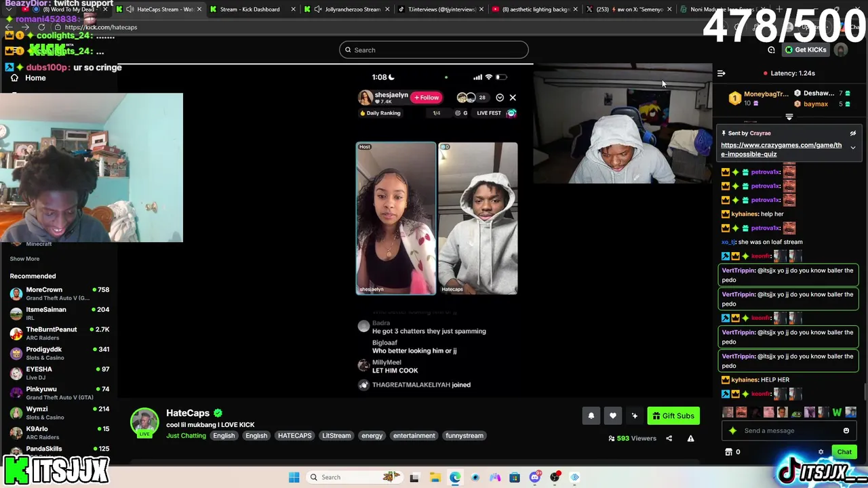Click the Gift Subs button
The image size is (868, 488).
(x=673, y=415)
